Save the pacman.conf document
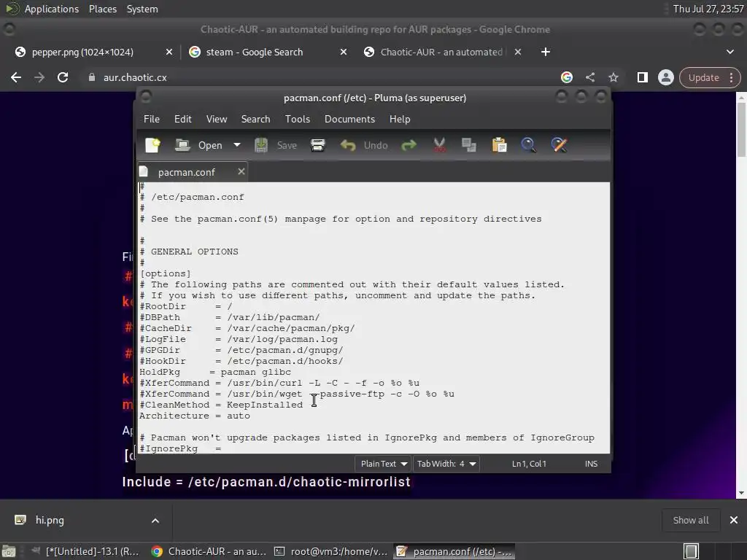 click(x=275, y=145)
